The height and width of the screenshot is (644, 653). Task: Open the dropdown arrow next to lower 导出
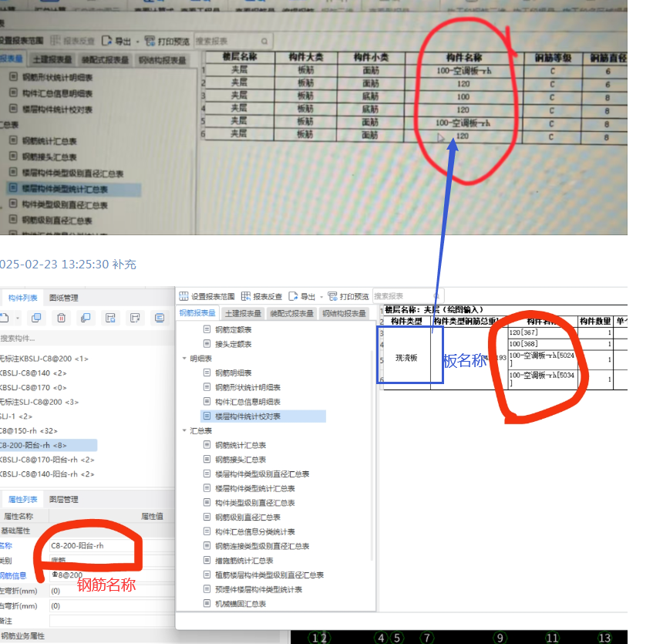point(321,297)
